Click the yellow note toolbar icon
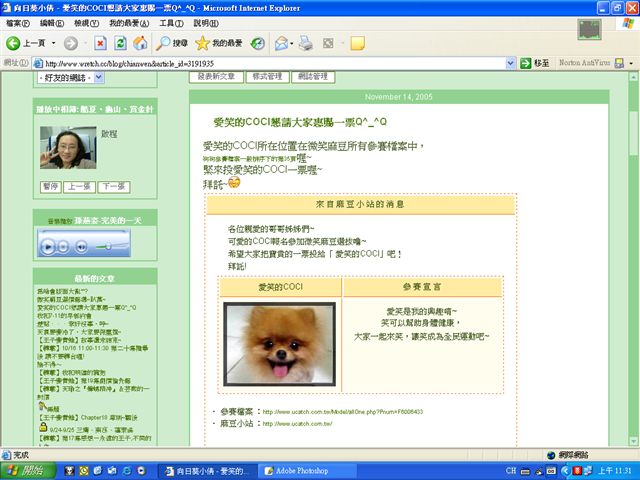The width and height of the screenshot is (640, 480). [x=357, y=43]
